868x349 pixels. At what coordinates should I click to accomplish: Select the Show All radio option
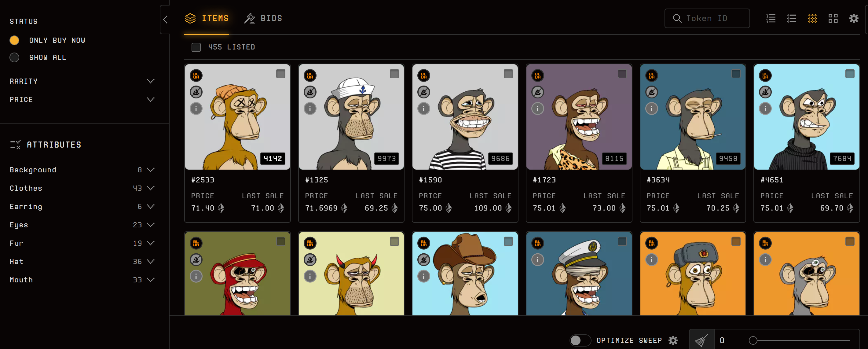pyautogui.click(x=14, y=57)
